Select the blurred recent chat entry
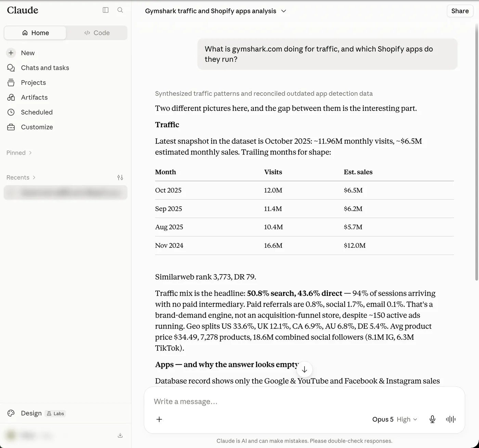The width and height of the screenshot is (479, 448). [x=66, y=193]
